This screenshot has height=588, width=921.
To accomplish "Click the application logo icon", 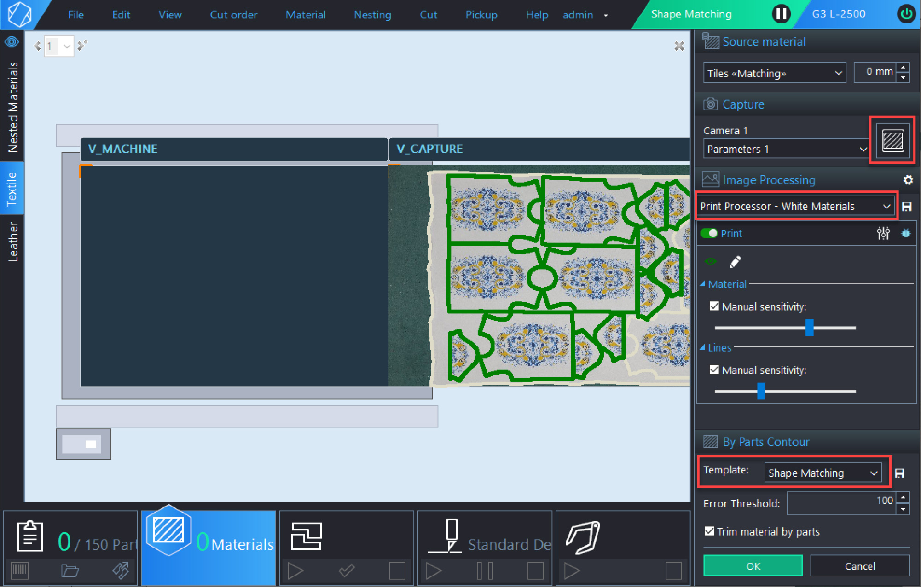I will tap(20, 14).
